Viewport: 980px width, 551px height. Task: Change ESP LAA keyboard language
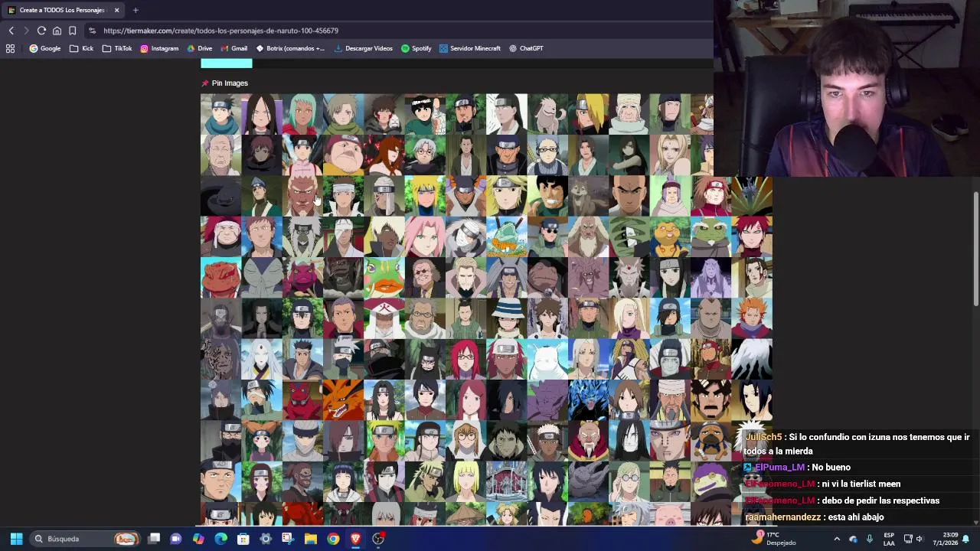889,539
